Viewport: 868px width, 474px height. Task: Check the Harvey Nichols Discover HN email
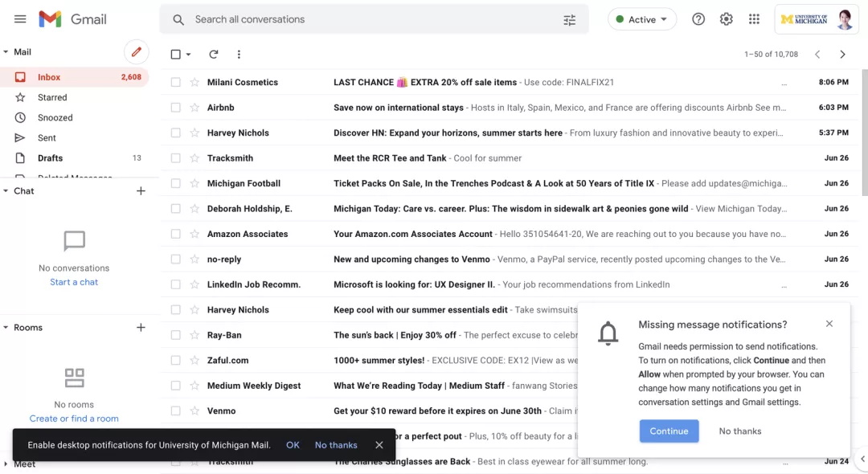[x=175, y=133]
